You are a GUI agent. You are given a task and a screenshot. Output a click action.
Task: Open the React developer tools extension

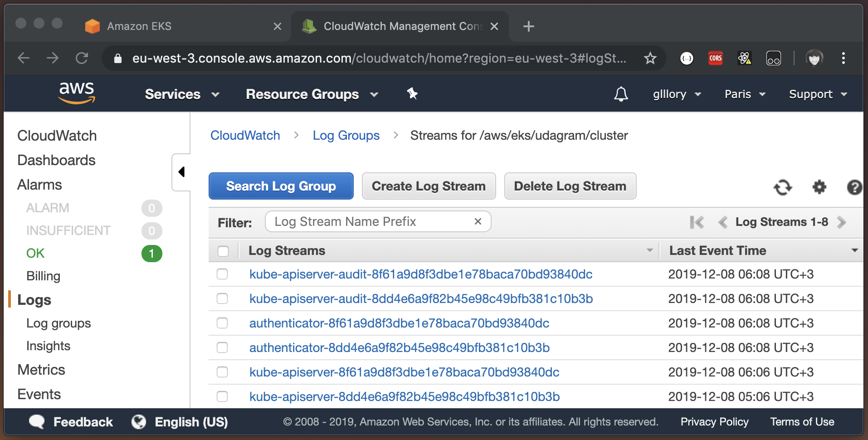pyautogui.click(x=745, y=58)
